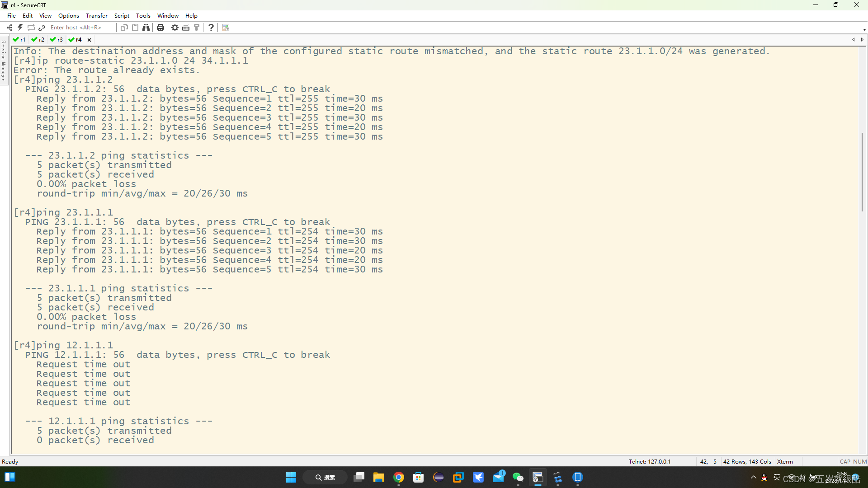Open Session Manager connect icon
The height and width of the screenshot is (488, 868).
pyautogui.click(x=9, y=28)
